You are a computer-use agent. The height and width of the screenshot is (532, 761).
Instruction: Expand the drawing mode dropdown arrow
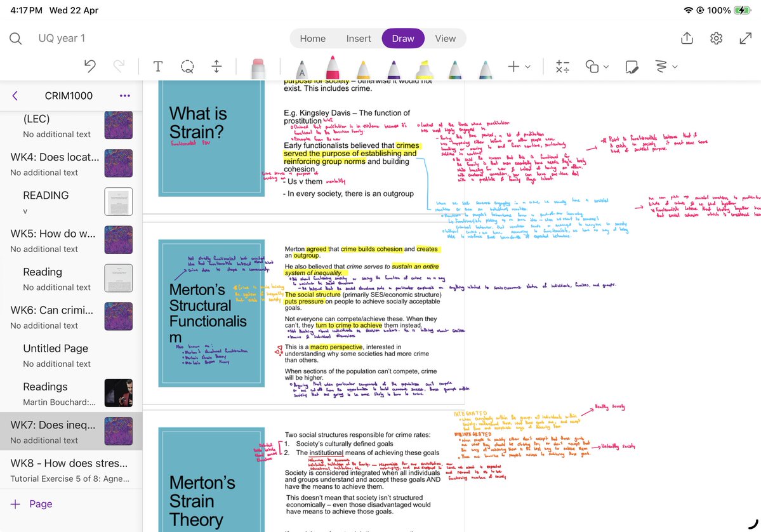[x=675, y=67]
